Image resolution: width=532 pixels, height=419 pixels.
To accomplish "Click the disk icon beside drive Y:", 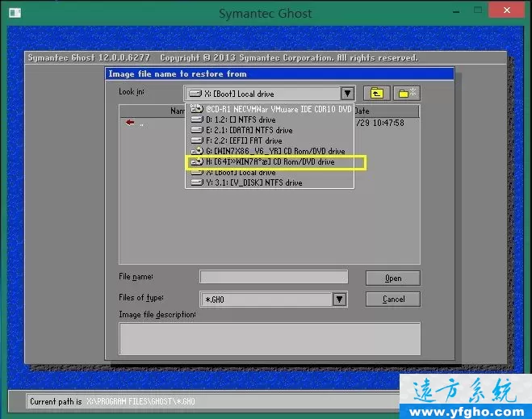I will coord(195,183).
